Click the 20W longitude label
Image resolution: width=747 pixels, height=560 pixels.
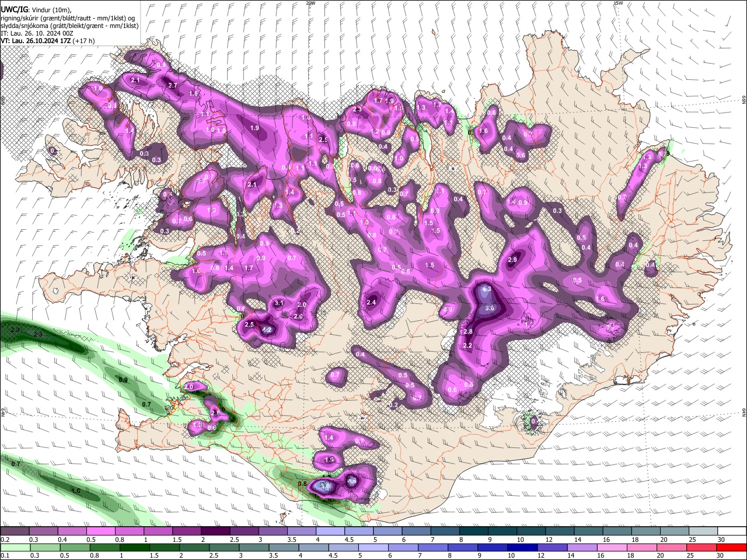pyautogui.click(x=310, y=3)
